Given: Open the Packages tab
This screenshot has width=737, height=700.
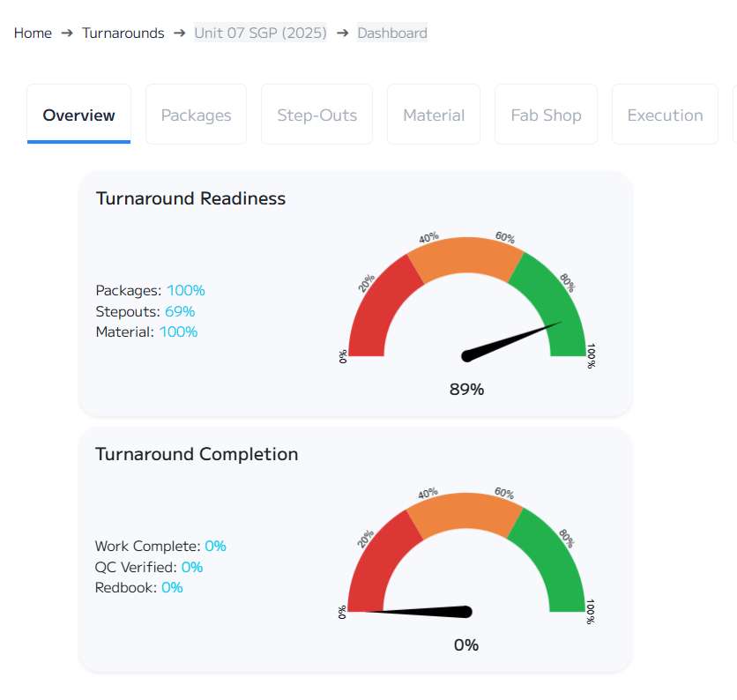Looking at the screenshot, I should point(196,115).
